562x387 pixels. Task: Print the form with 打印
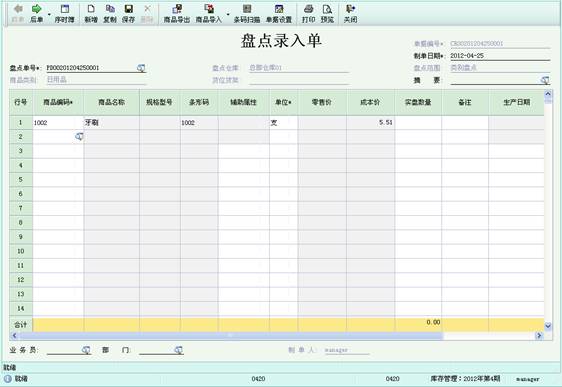(308, 14)
